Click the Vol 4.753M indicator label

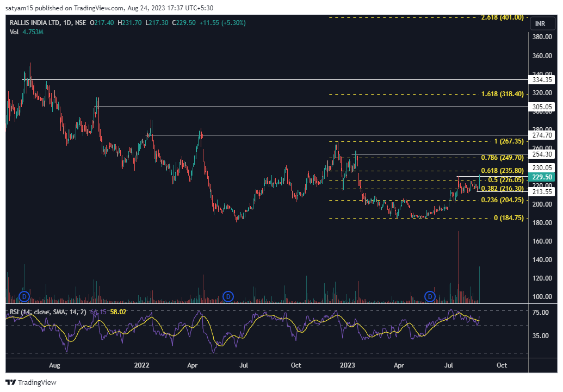tap(27, 32)
